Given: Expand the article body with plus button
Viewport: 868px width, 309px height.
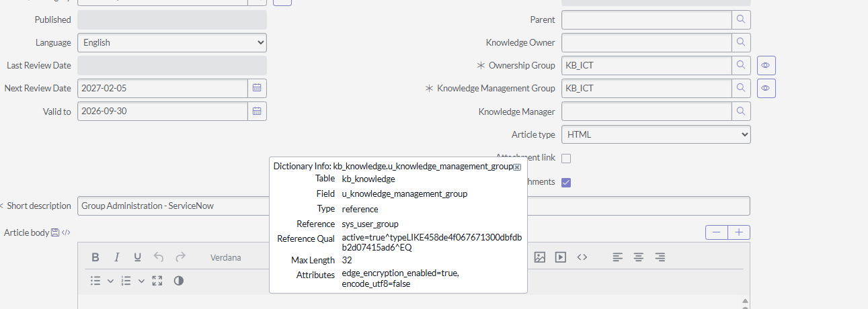Looking at the screenshot, I should tap(739, 232).
